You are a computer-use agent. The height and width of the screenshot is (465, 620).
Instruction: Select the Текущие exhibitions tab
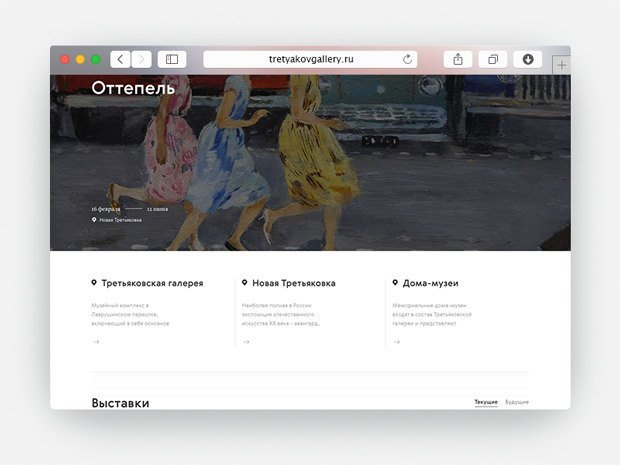(486, 402)
